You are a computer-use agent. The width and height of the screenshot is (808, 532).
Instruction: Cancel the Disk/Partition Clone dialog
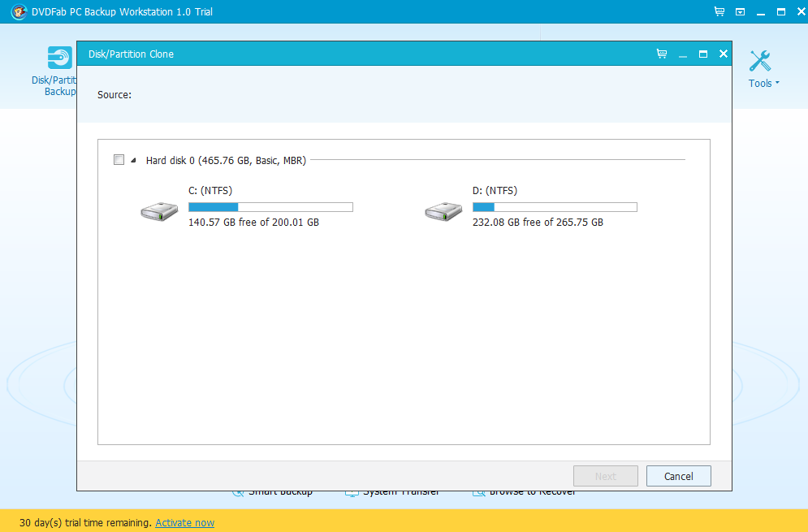(679, 476)
